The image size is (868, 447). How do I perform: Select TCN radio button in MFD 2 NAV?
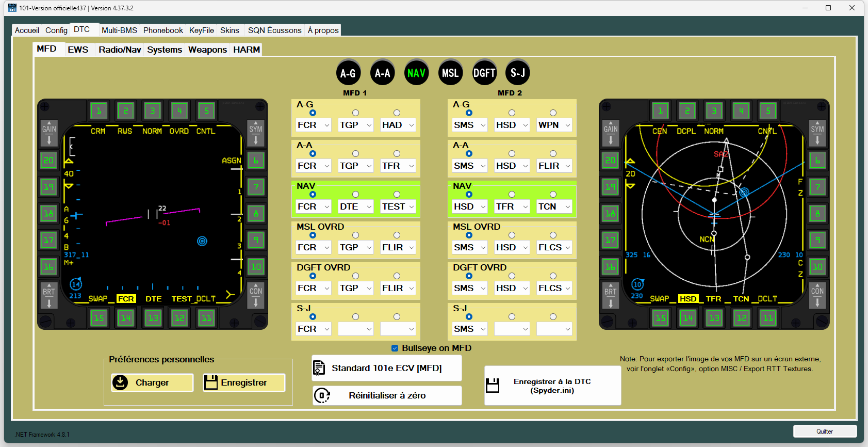tap(553, 195)
